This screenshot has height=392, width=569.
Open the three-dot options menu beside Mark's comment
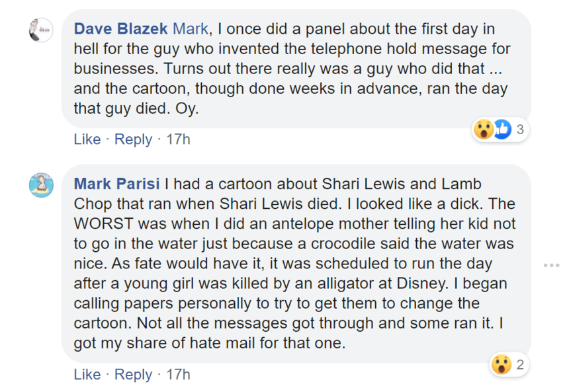[551, 265]
